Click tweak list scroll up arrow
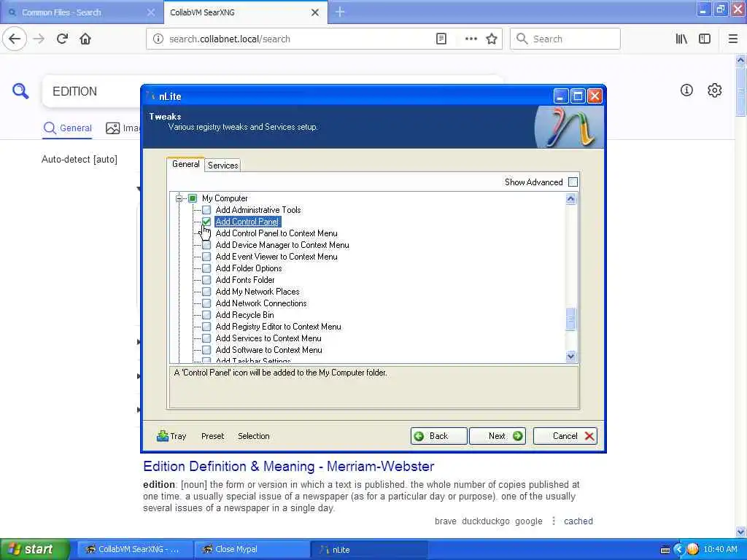Viewport: 747px width, 560px height. tap(570, 199)
